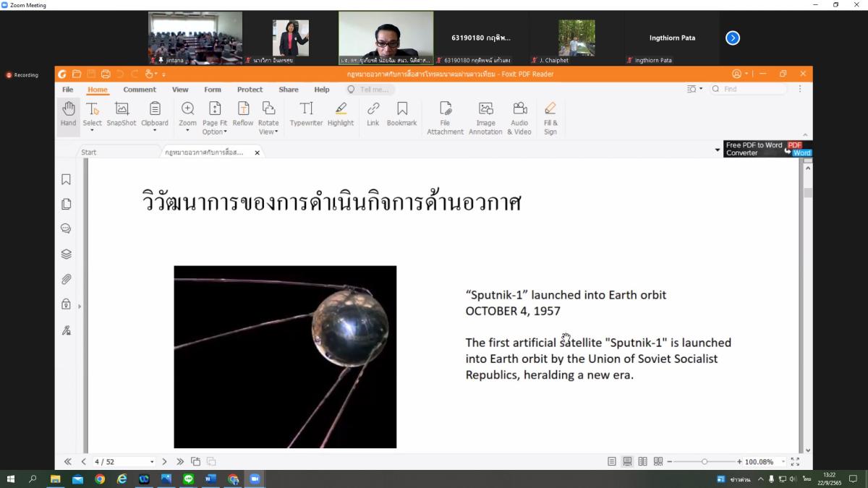Click the File Attachment tool

point(445,118)
